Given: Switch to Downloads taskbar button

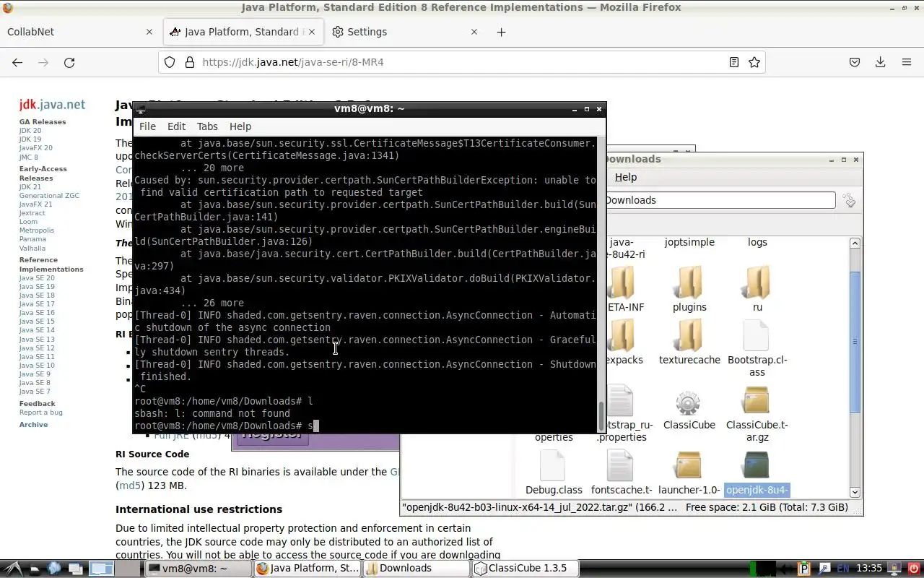Looking at the screenshot, I should tap(417, 569).
